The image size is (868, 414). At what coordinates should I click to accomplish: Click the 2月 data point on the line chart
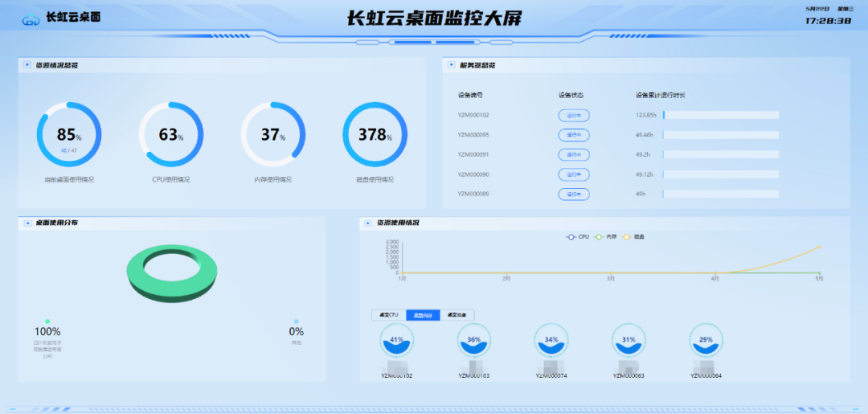pos(506,273)
